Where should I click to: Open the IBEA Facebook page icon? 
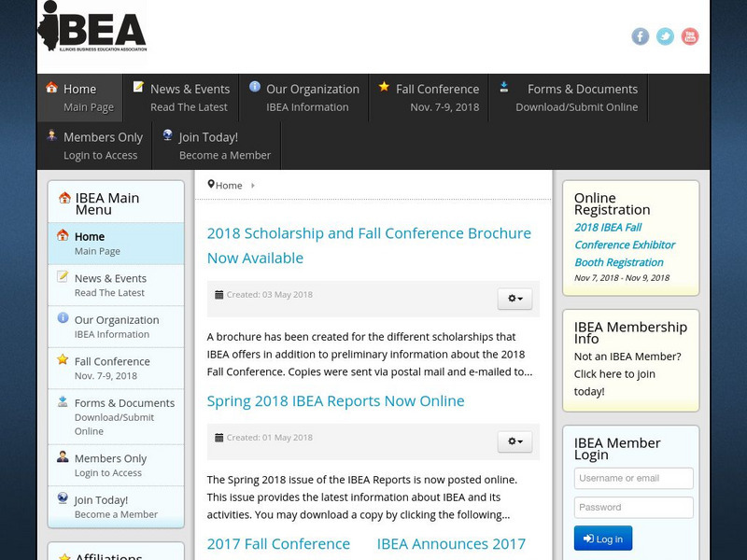[641, 36]
